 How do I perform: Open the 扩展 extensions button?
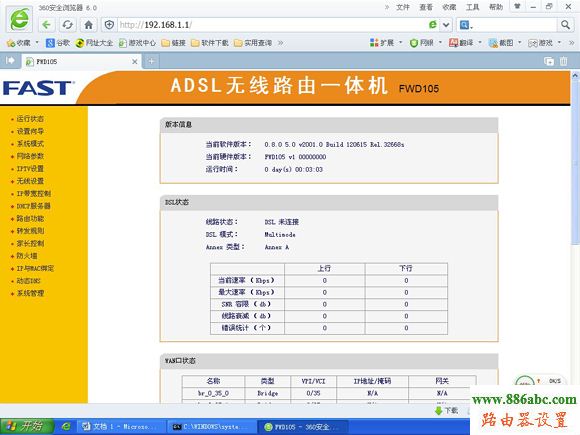(x=382, y=43)
